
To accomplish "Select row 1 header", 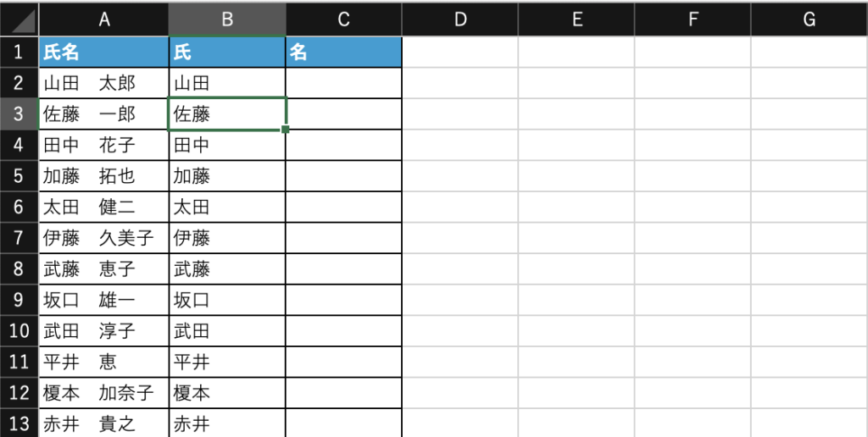I will click(19, 53).
